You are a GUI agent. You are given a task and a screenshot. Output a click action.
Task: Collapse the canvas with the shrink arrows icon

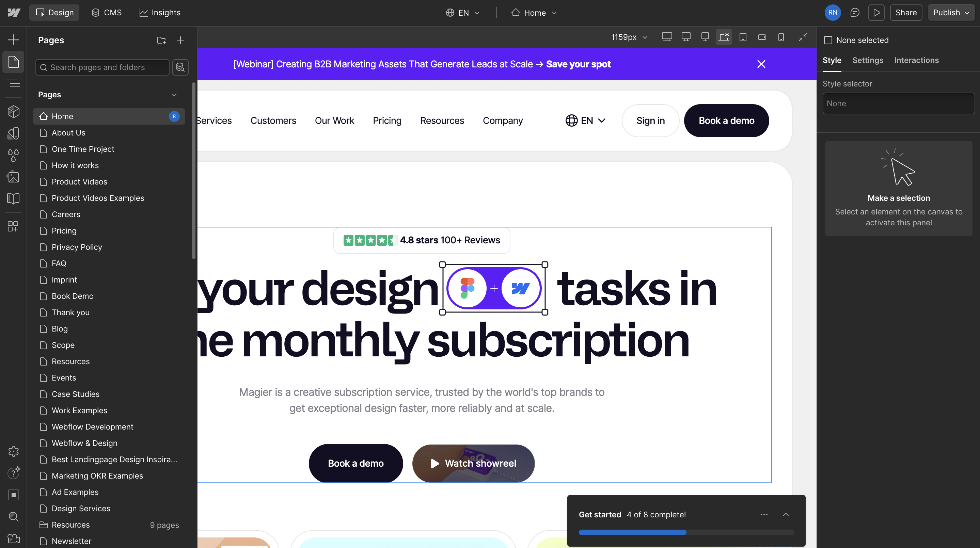[803, 37]
